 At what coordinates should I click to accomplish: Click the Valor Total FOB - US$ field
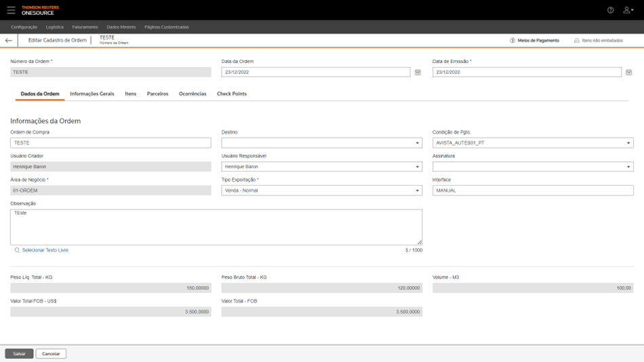click(110, 312)
